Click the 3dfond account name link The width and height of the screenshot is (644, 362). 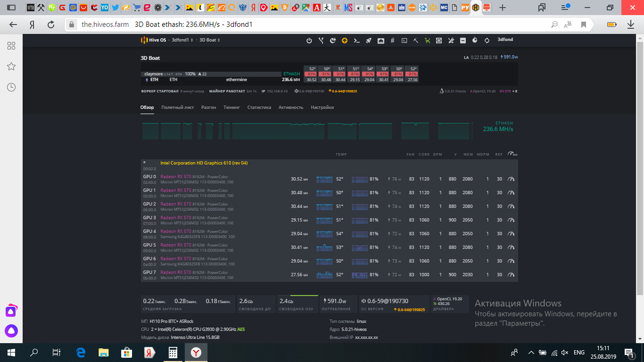pos(505,40)
